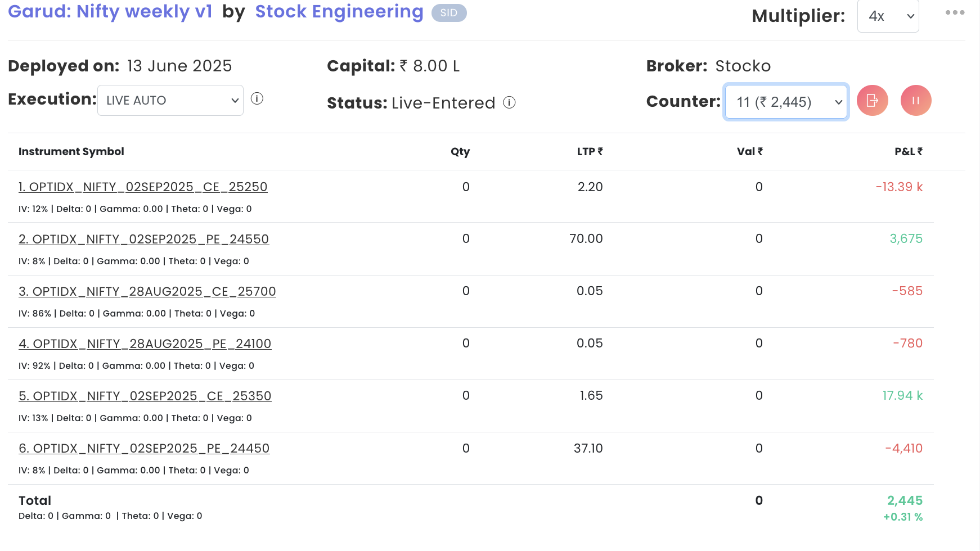Click the LTP ₹ column header
This screenshot has height=551, width=980.
(x=590, y=151)
